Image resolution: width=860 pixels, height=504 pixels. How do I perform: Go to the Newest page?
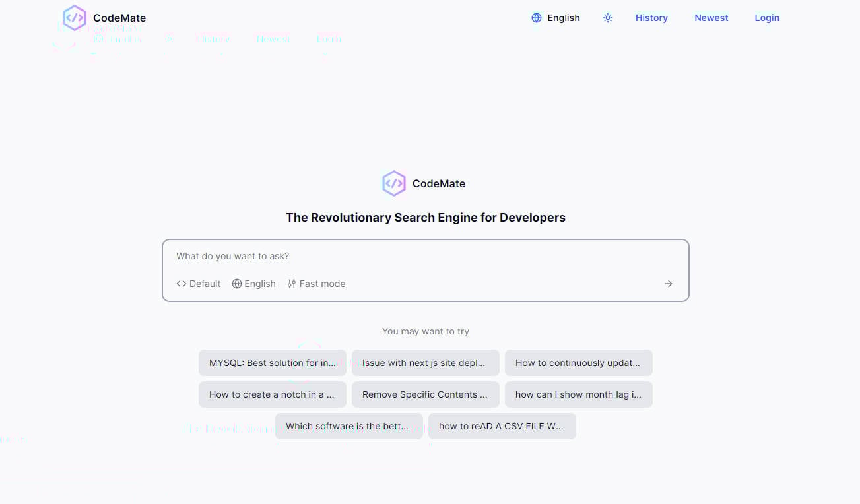click(711, 18)
